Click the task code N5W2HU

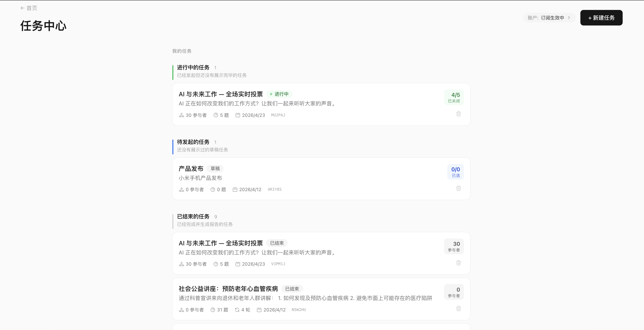[299, 310]
